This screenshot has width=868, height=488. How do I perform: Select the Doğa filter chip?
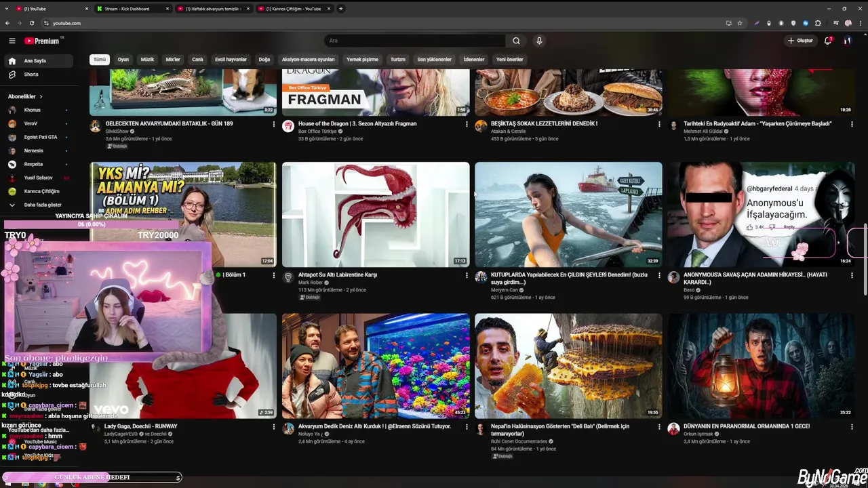(264, 60)
